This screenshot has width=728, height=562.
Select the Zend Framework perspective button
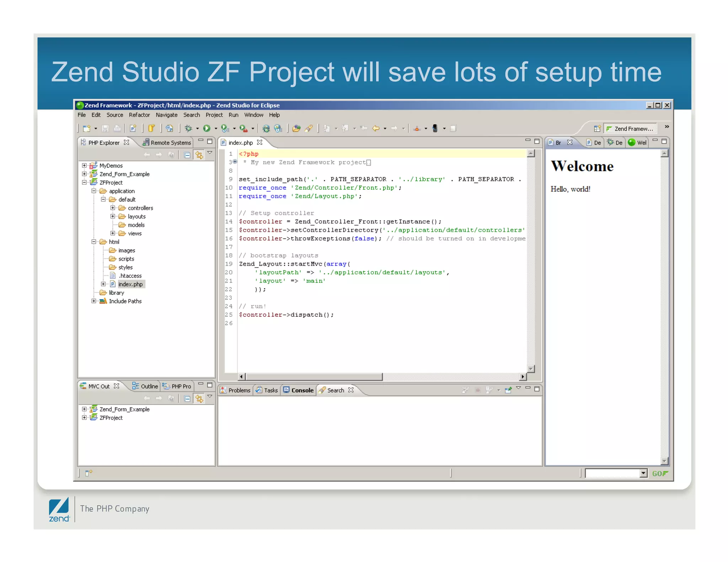tap(630, 129)
